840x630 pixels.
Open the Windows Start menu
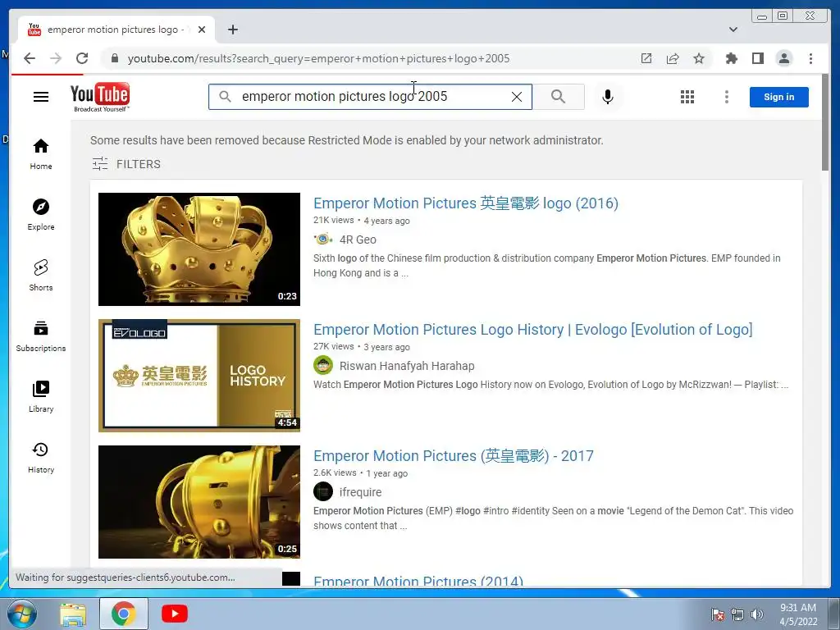(21, 614)
